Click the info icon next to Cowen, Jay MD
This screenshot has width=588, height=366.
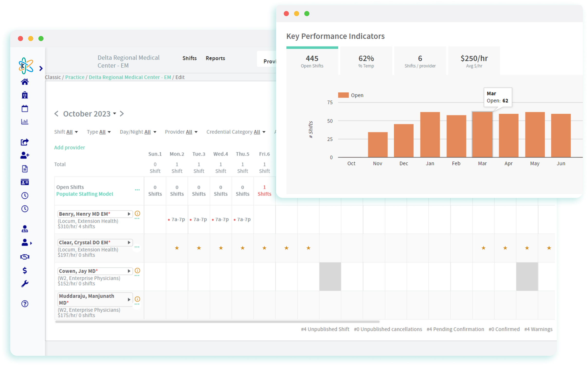137,270
